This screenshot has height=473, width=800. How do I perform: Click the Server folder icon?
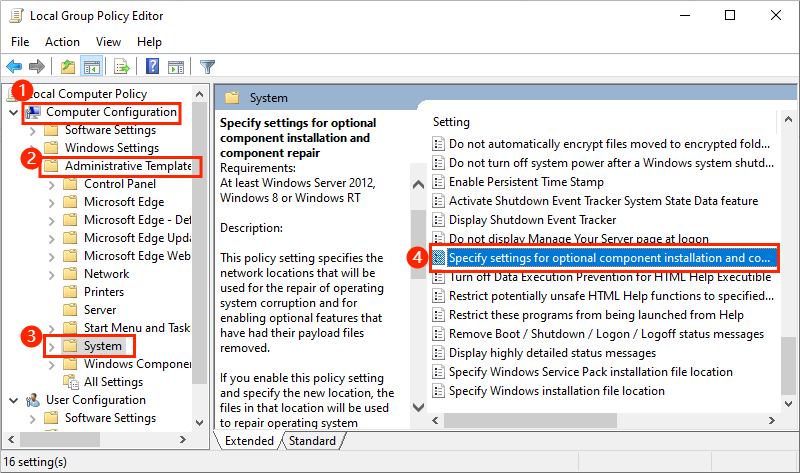[70, 309]
